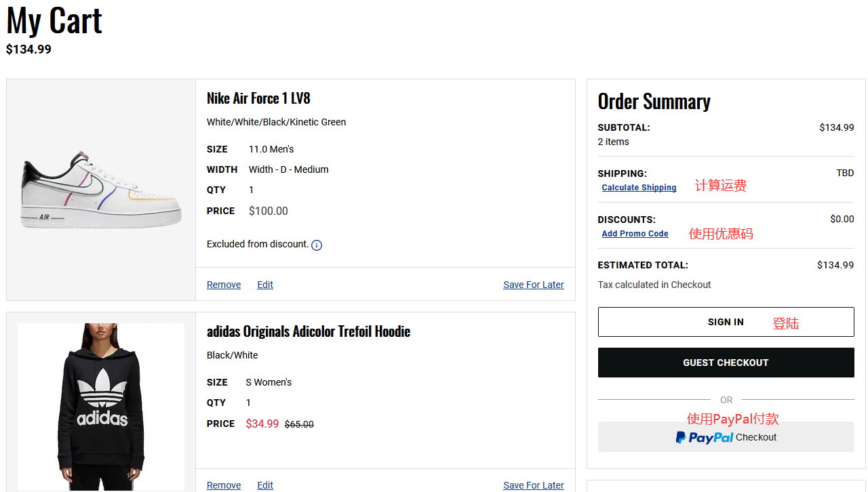
Task: Edit the adidas Trefoil Hoodie item
Action: point(265,485)
